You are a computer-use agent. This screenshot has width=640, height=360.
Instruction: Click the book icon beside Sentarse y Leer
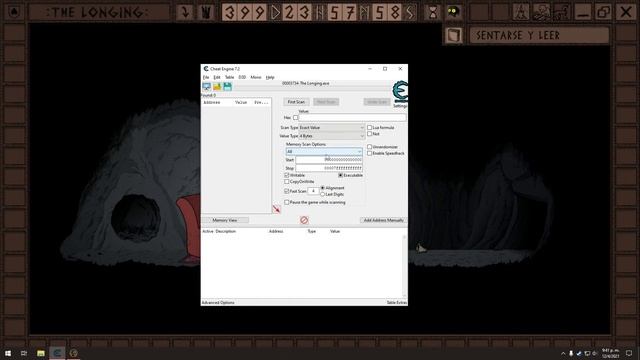pos(454,36)
